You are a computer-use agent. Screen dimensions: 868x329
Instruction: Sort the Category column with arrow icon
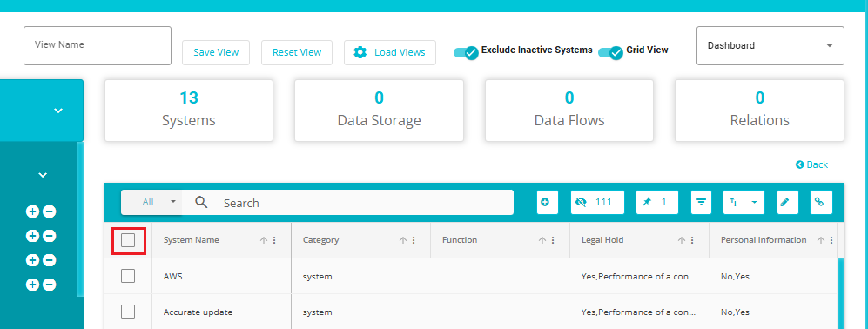coord(404,240)
